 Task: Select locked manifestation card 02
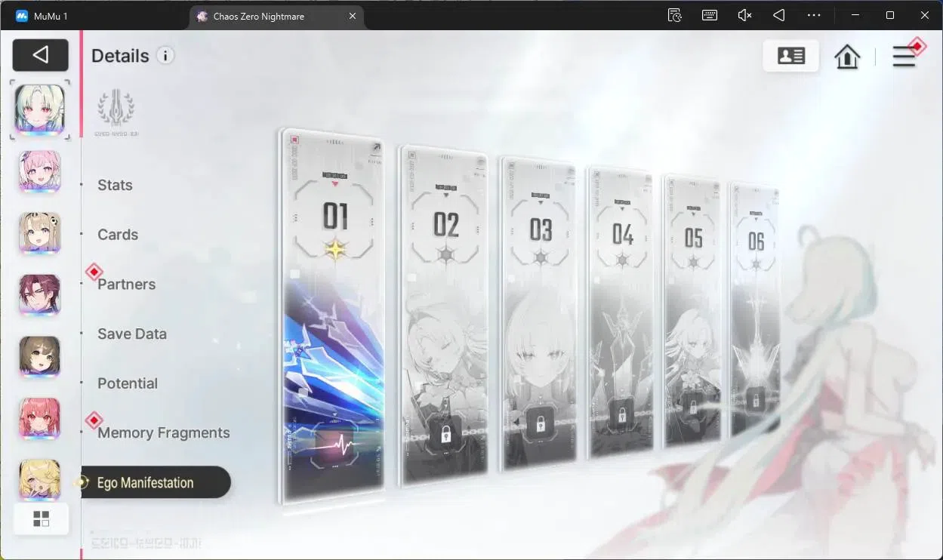point(444,315)
